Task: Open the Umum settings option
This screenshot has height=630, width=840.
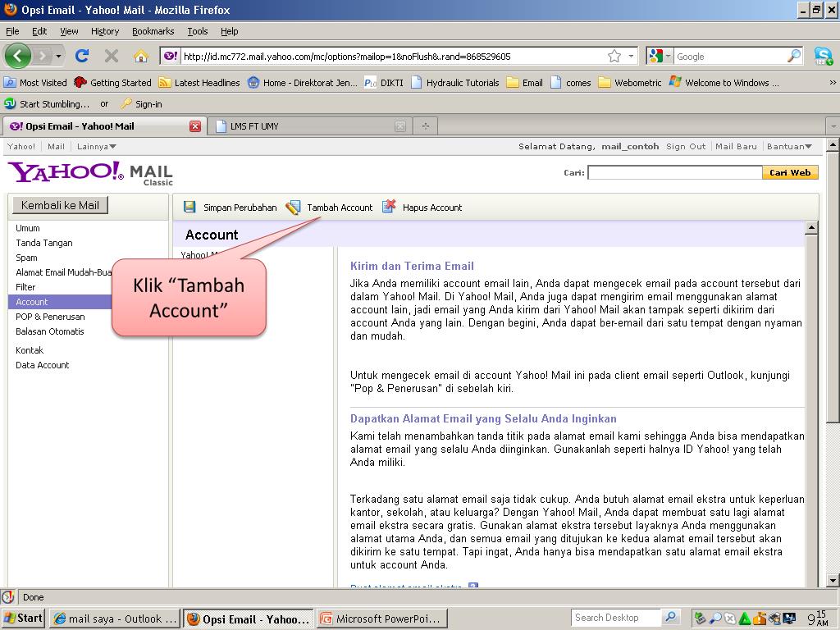Action: pos(28,228)
